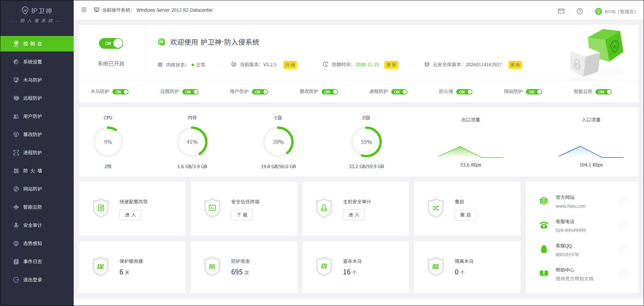Screen dimensions: 644x306
Task: Open 系统设置 in the sidebar
Action: pyautogui.click(x=33, y=62)
